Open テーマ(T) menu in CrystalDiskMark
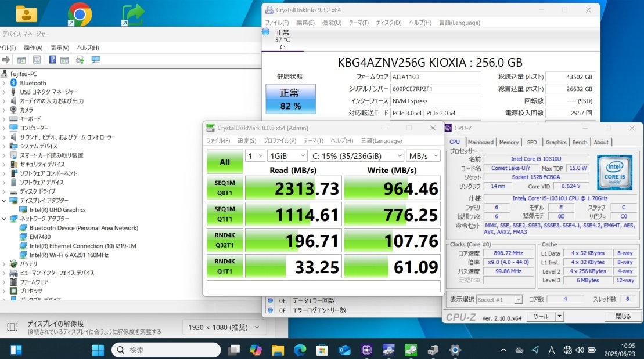Screen dimensions: 644x359 coord(314,141)
